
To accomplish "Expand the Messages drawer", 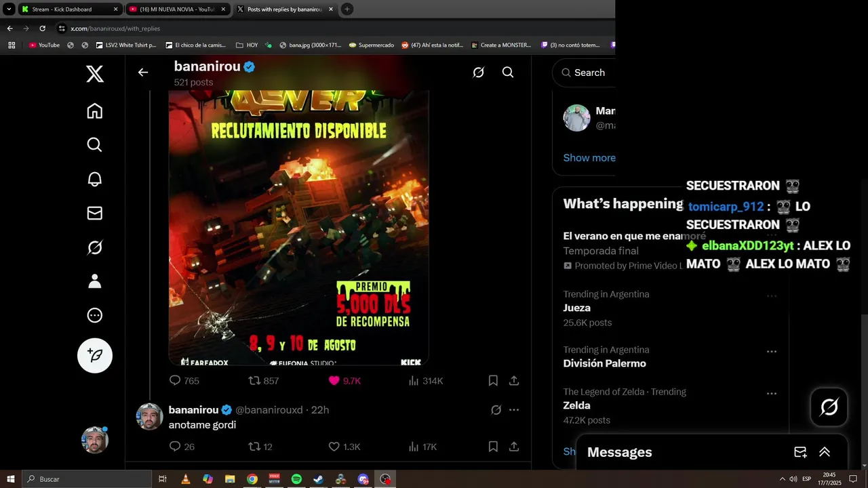I will 825,452.
